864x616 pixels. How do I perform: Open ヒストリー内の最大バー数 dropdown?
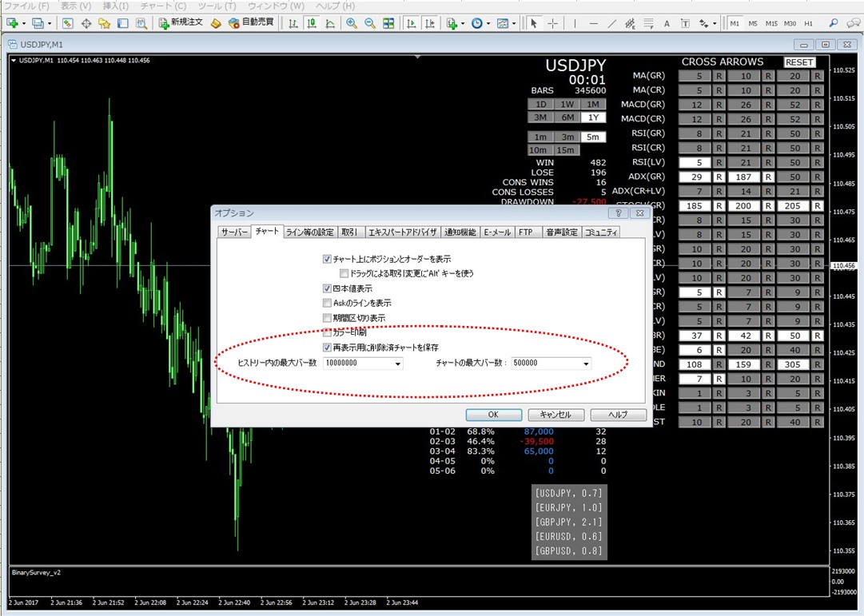coord(398,364)
